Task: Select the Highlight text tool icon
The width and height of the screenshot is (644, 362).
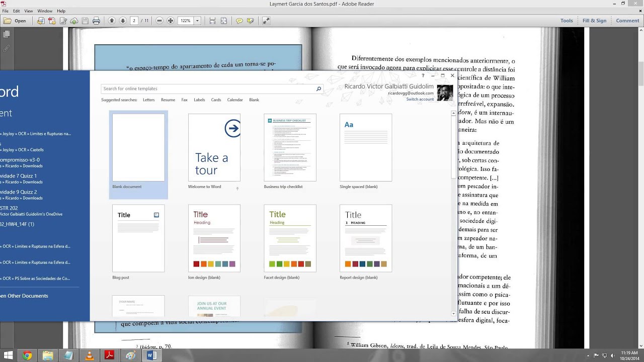Action: pos(251,21)
